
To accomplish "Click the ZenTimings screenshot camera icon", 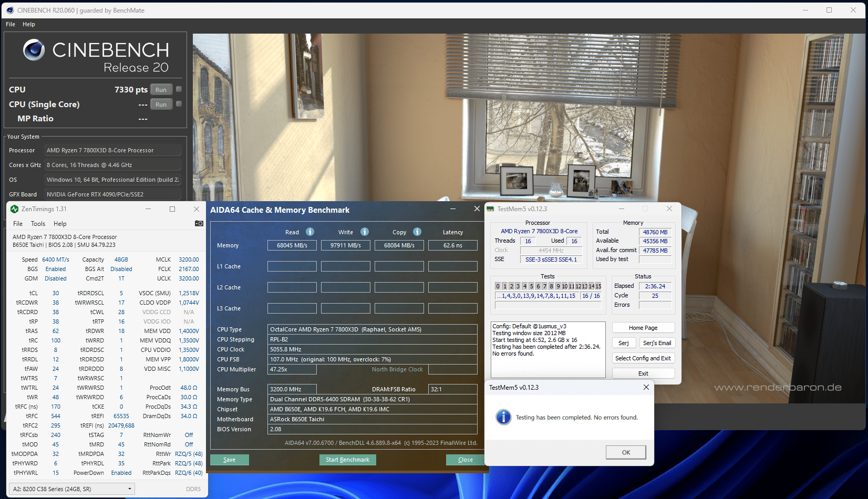I will pos(199,223).
